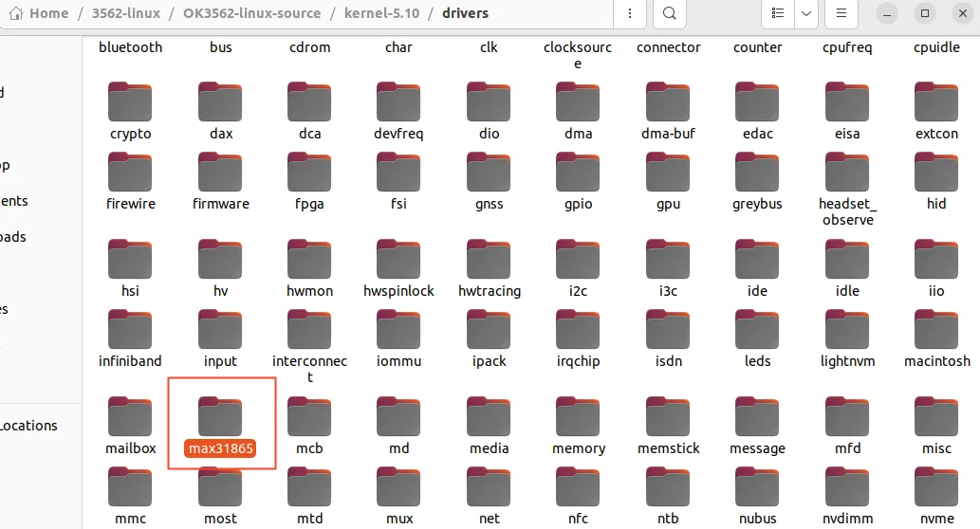Select the hwmon folder
980x529 pixels.
(310, 268)
